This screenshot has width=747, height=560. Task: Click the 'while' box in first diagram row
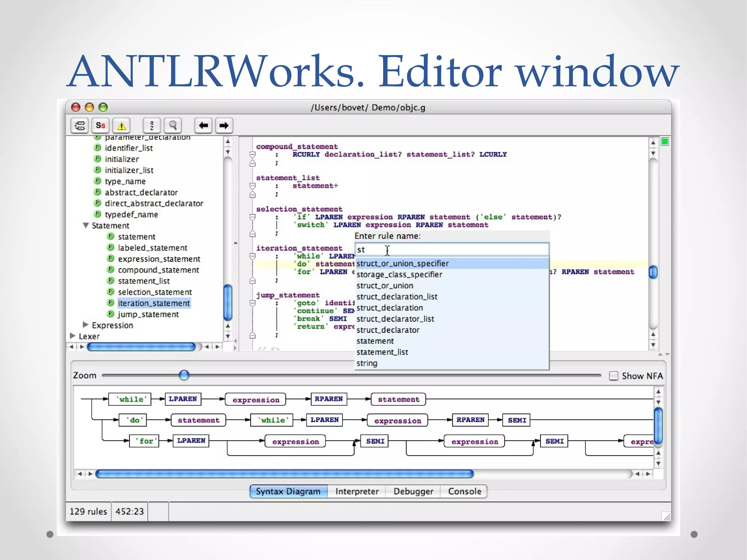click(130, 399)
